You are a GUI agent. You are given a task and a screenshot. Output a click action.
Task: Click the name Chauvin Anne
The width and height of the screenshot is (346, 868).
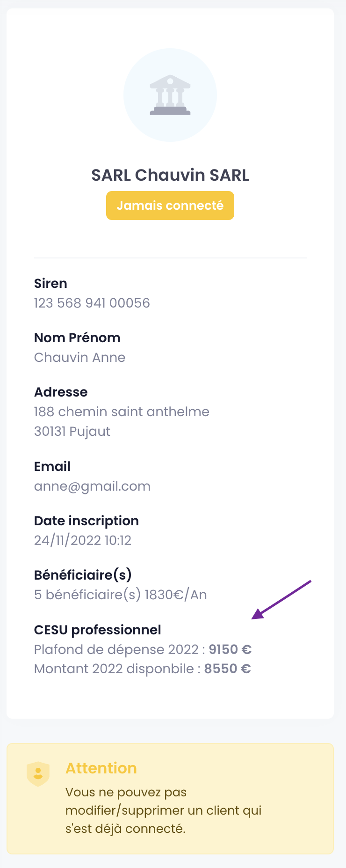(x=80, y=357)
